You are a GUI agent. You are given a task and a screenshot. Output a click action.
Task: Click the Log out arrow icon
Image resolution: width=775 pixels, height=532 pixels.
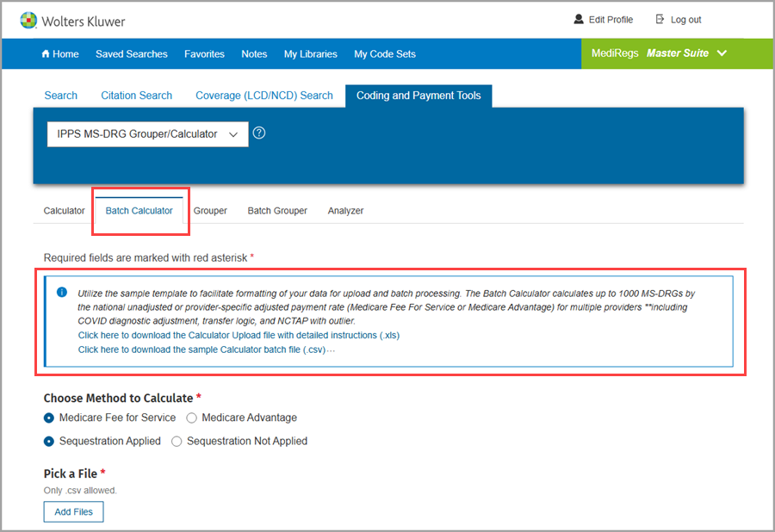(x=660, y=19)
